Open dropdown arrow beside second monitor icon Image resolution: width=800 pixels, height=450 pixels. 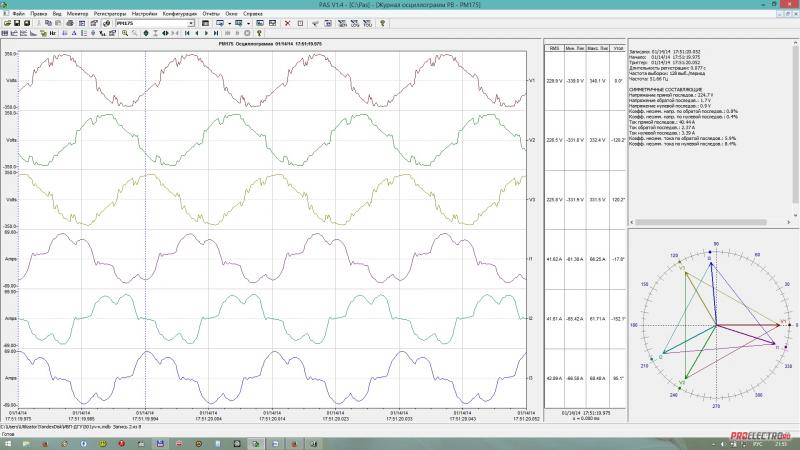248,23
